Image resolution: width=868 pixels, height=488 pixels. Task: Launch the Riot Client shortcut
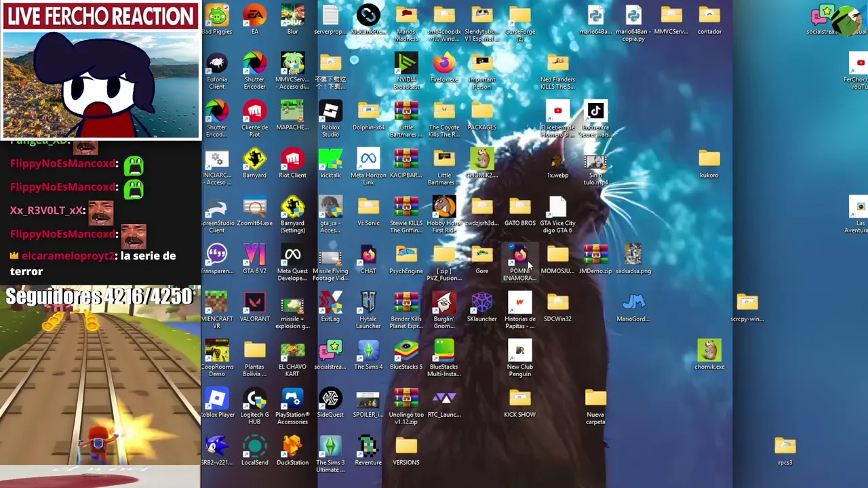(292, 159)
